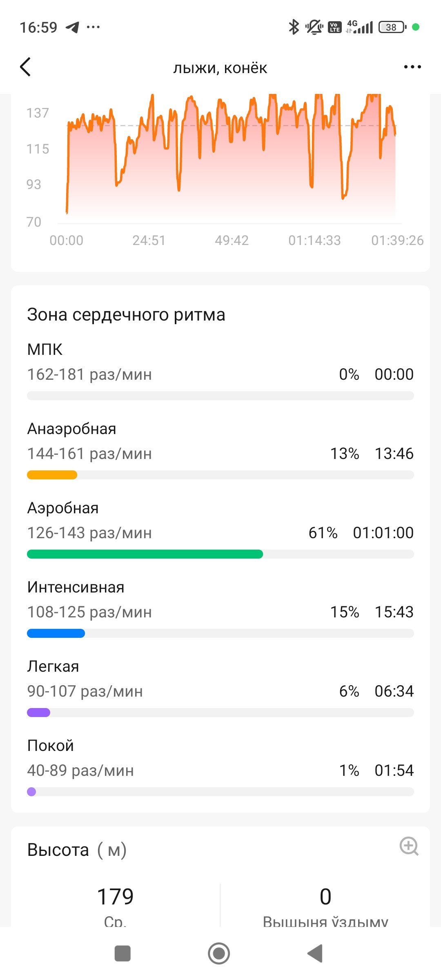This screenshot has height=980, width=441.
Task: Tap the altitude zoom magnifier icon
Action: click(x=409, y=846)
